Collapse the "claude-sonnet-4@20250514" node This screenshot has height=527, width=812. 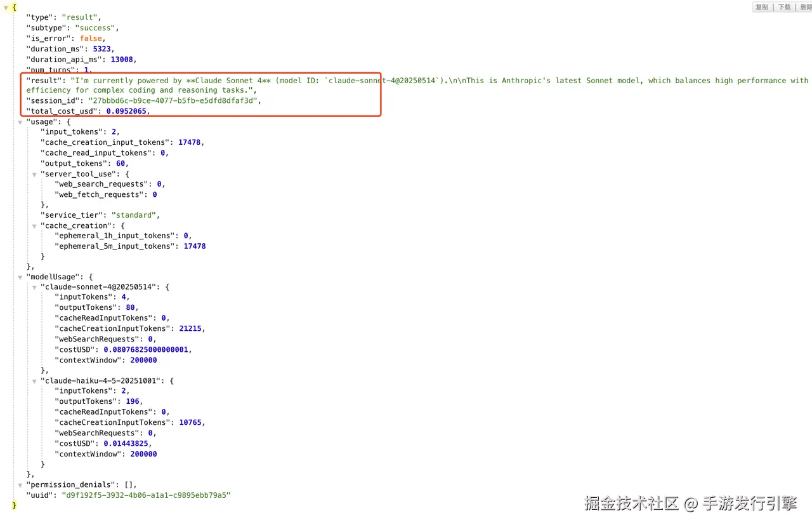click(34, 287)
